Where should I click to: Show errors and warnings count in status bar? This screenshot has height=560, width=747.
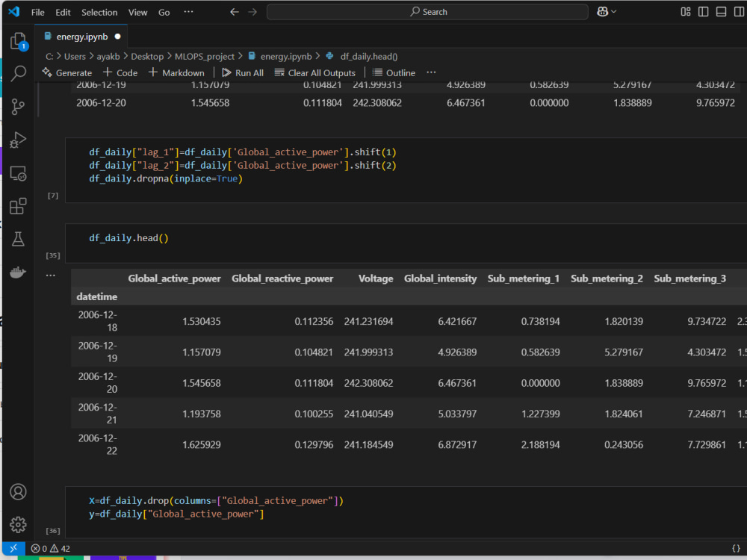click(51, 549)
